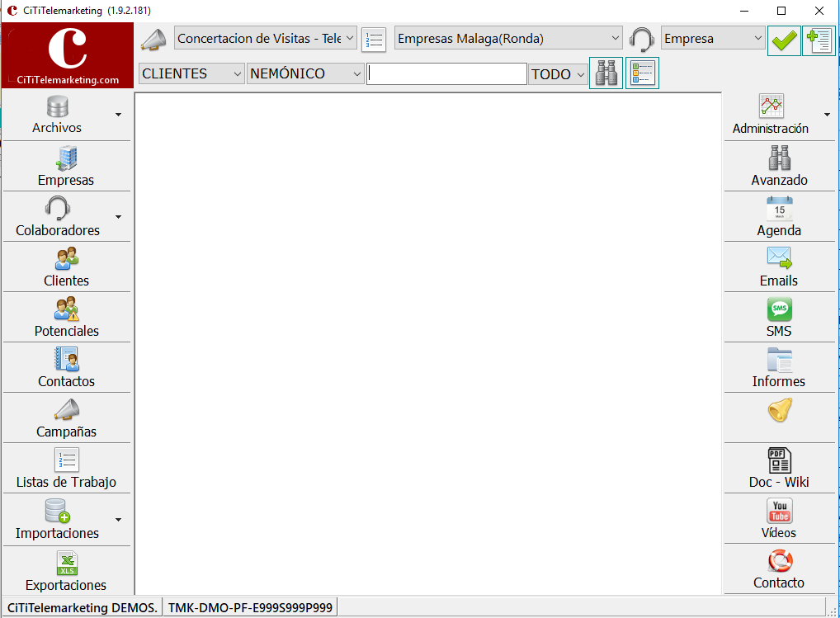
Task: Open the Emails section
Action: pyautogui.click(x=780, y=267)
